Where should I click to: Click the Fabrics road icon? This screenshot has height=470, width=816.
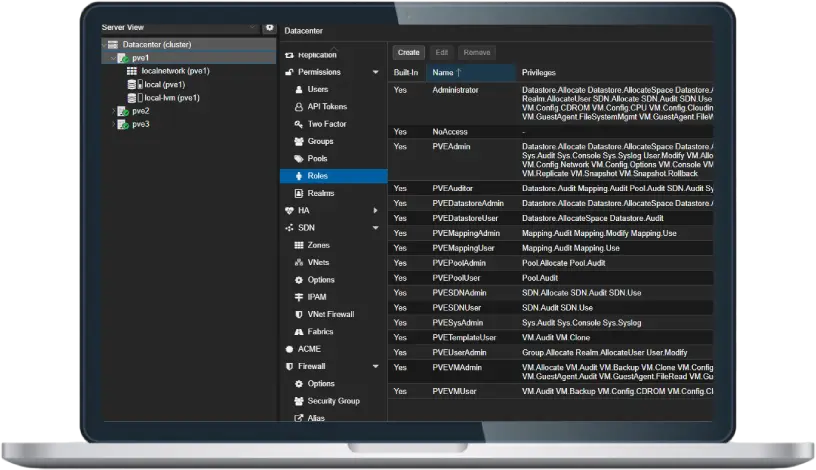(299, 332)
